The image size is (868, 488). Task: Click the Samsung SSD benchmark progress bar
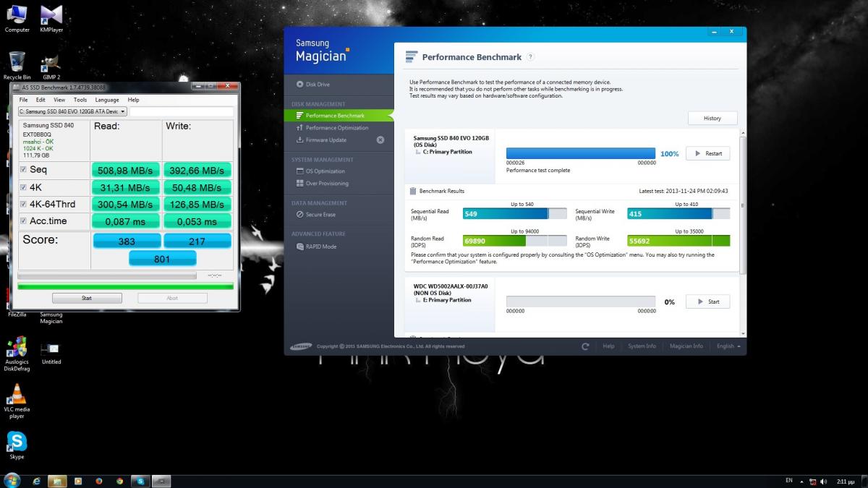pyautogui.click(x=581, y=153)
